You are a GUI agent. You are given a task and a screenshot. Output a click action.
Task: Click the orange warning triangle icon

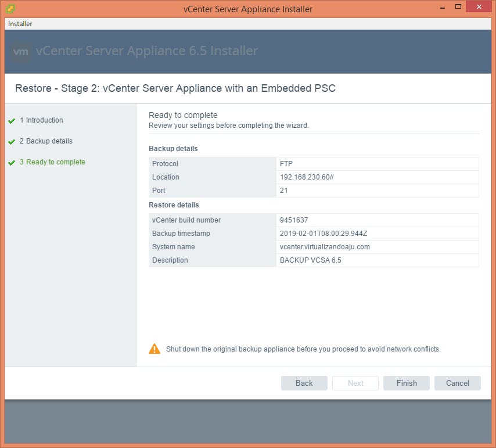coord(154,349)
